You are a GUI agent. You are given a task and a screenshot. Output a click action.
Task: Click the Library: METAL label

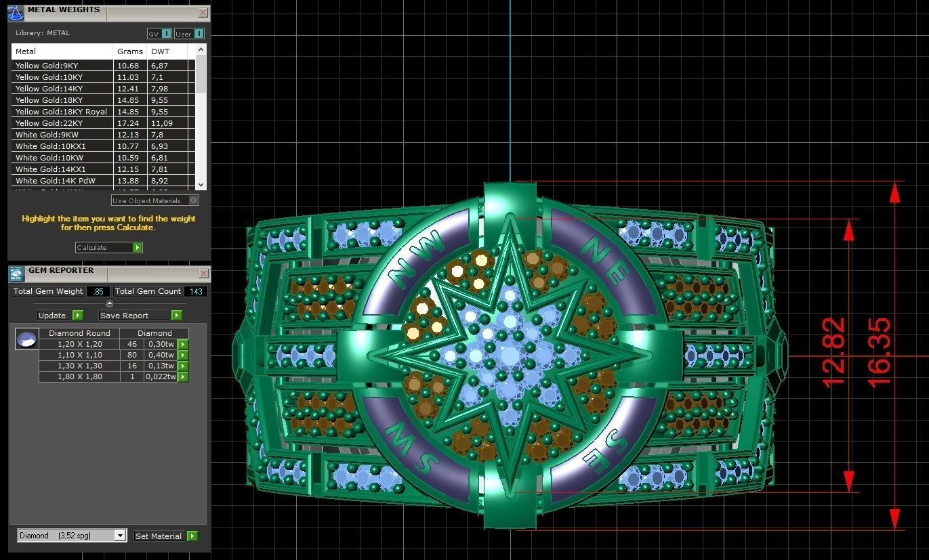click(43, 33)
